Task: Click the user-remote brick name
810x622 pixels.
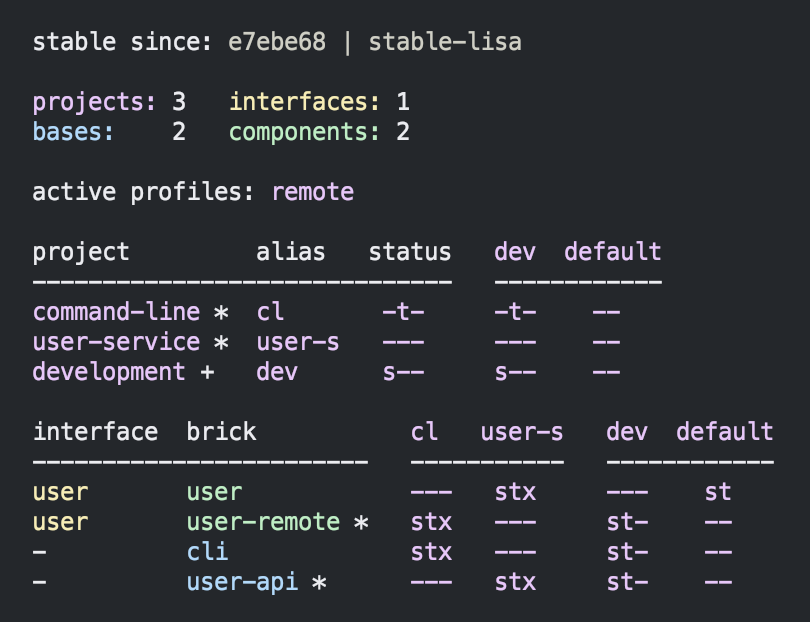Action: pos(263,522)
